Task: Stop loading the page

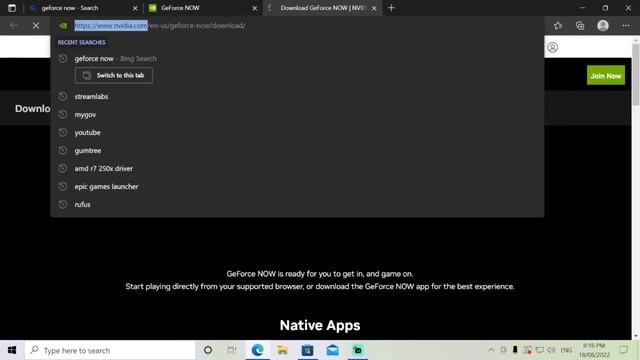Action: (36, 26)
